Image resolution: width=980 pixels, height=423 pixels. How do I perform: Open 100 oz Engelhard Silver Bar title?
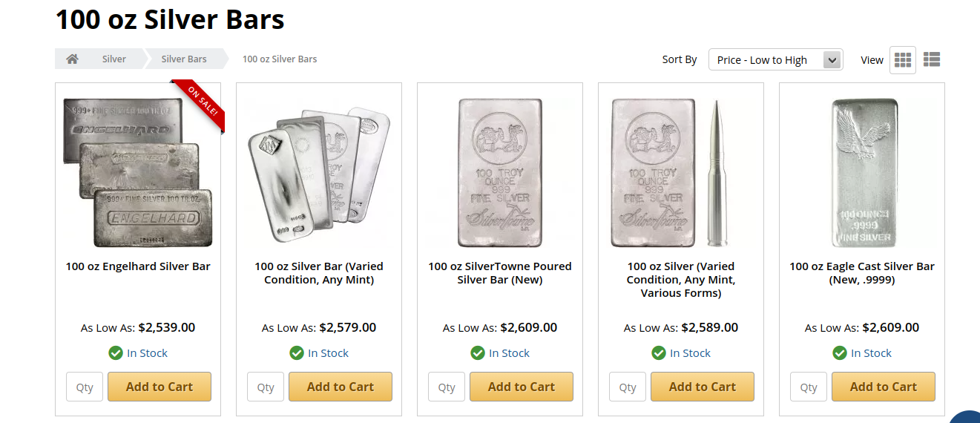138,266
